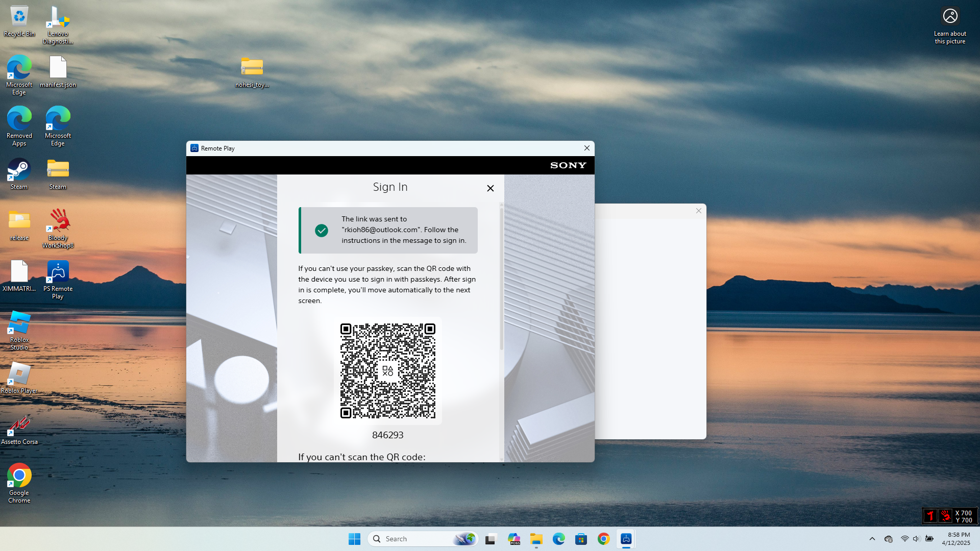Click the passkey QR instructions paragraph

click(387, 285)
